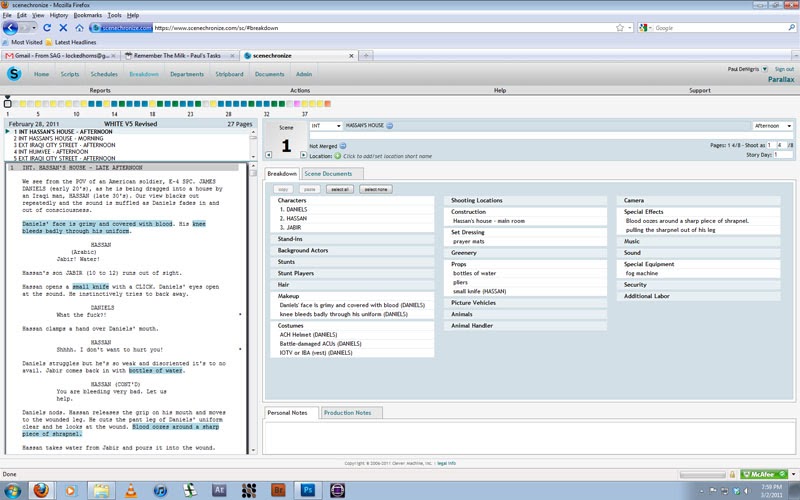
Task: Click blue icon beside HASSAN'S HOUSE
Action: click(x=389, y=126)
